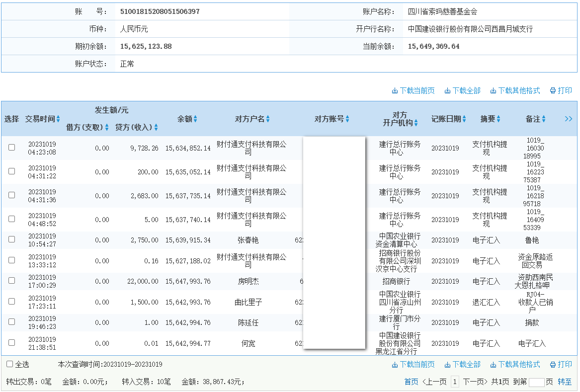580x392 pixels.
Task: Select the 04:23:08 transaction checkbox
Action: pyautogui.click(x=12, y=148)
